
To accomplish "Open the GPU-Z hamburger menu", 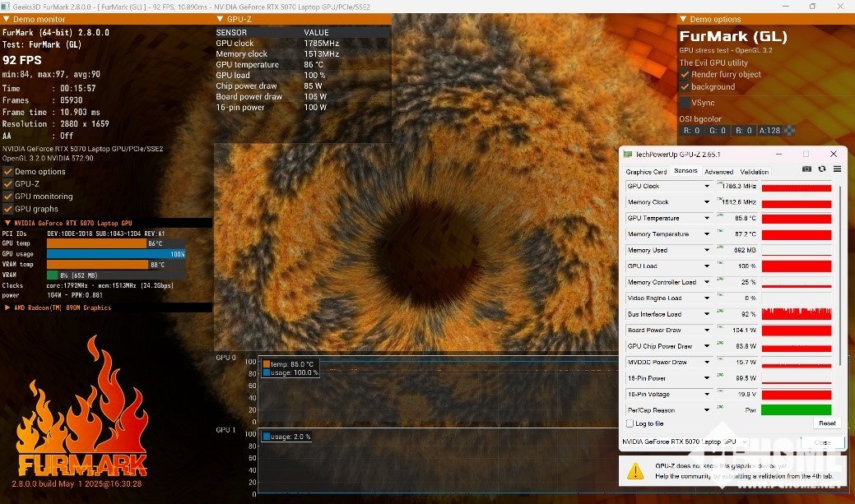I will (x=837, y=169).
